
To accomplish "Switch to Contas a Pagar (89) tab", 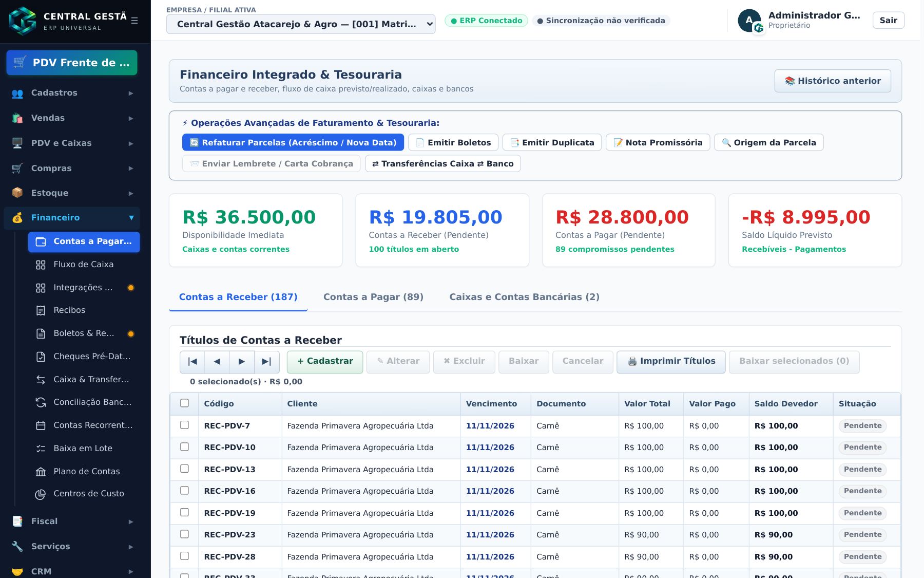I will (x=373, y=297).
